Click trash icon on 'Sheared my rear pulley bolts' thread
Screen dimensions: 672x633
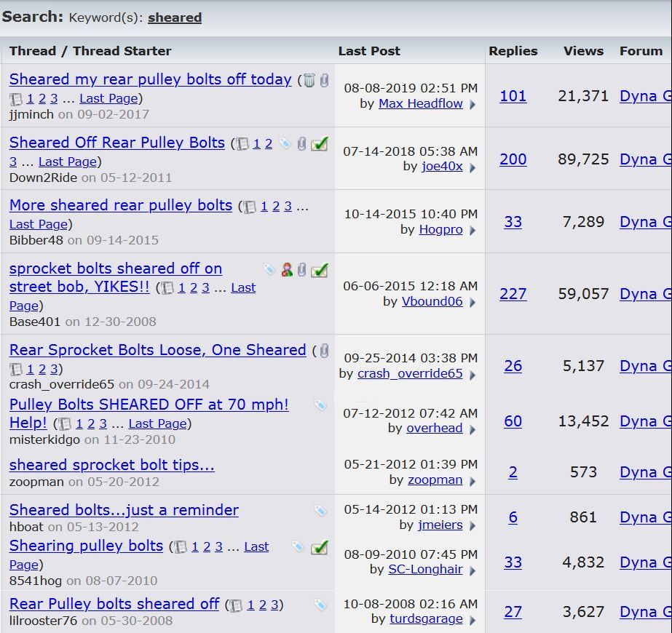pyautogui.click(x=309, y=80)
